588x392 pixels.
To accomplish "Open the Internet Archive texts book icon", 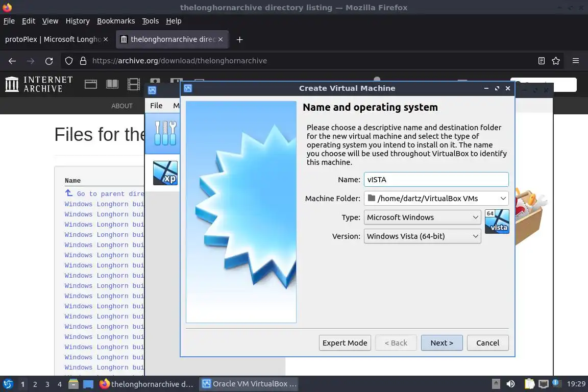I will 112,84.
